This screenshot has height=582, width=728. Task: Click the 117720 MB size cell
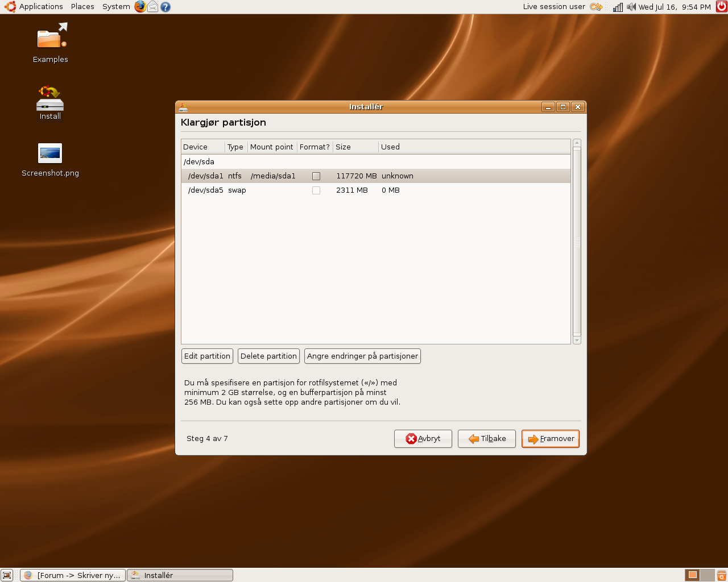357,176
